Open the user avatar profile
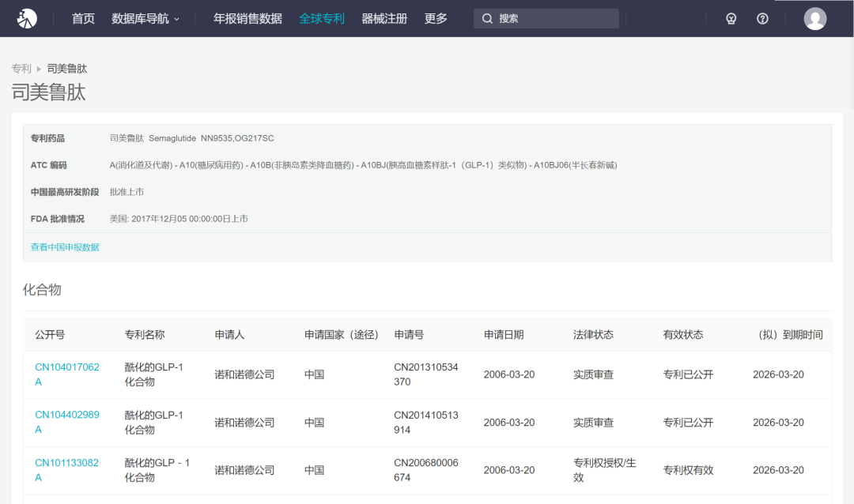854x504 pixels. [x=814, y=18]
